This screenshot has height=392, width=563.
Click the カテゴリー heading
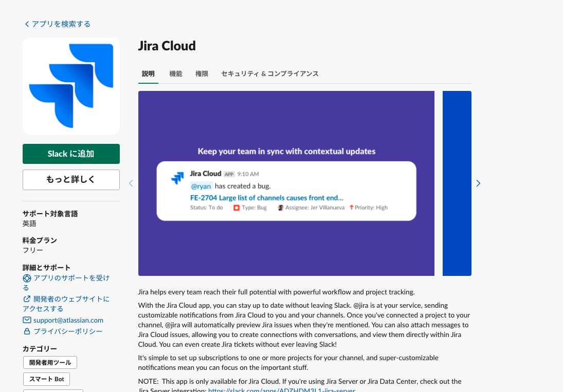point(40,349)
